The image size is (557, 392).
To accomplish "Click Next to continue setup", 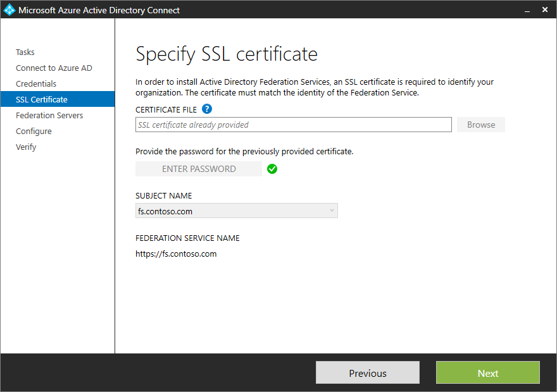I will click(487, 372).
